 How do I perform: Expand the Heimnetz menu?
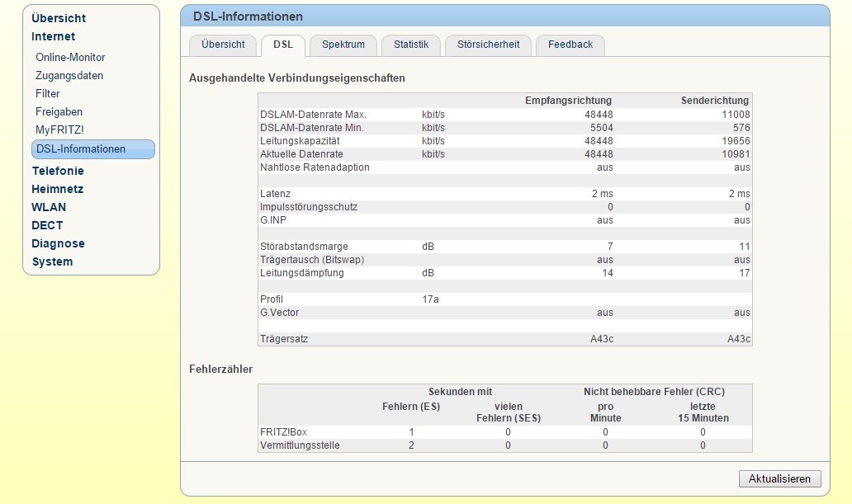(57, 189)
